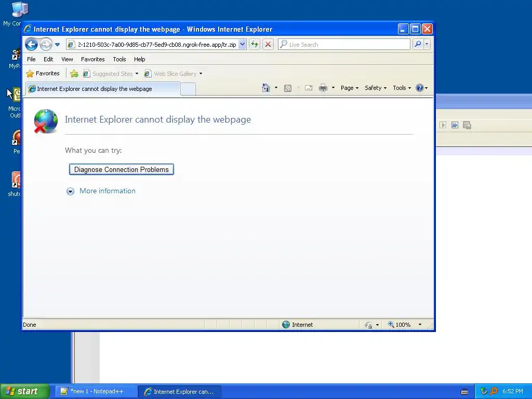Screen dimensions: 532x399
Task: Go back with the Back arrow button
Action: click(31, 45)
